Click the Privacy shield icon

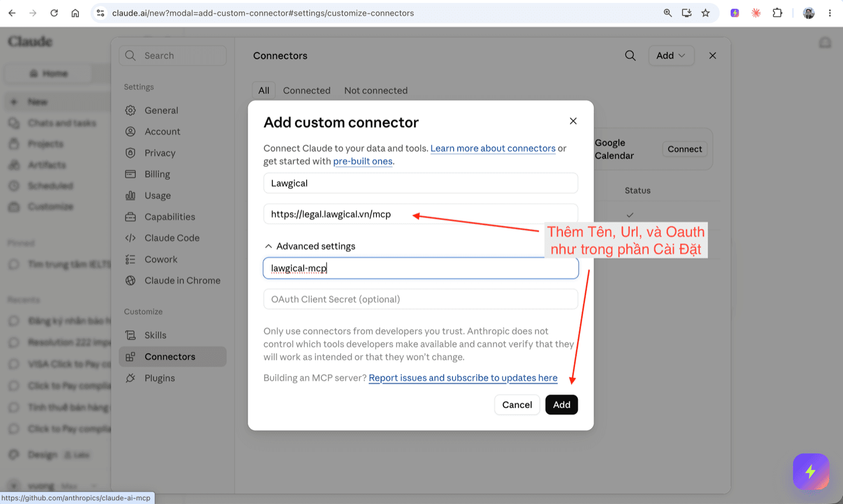pos(131,153)
